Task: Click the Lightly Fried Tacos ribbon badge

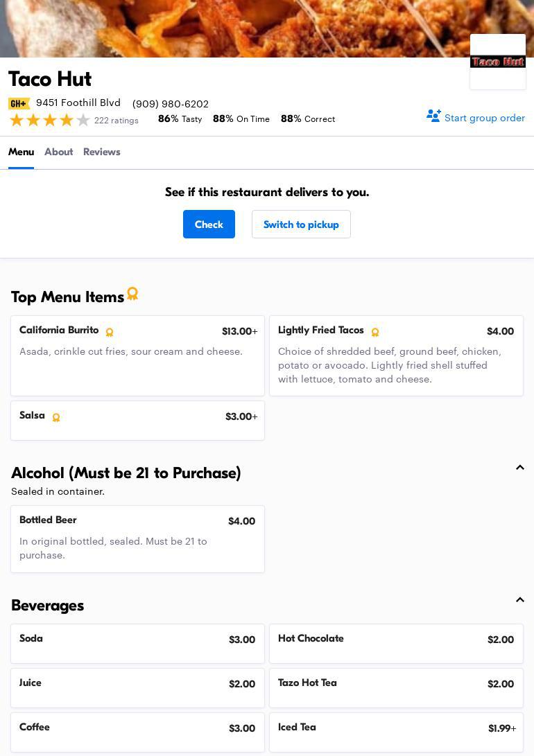Action: 375,332
